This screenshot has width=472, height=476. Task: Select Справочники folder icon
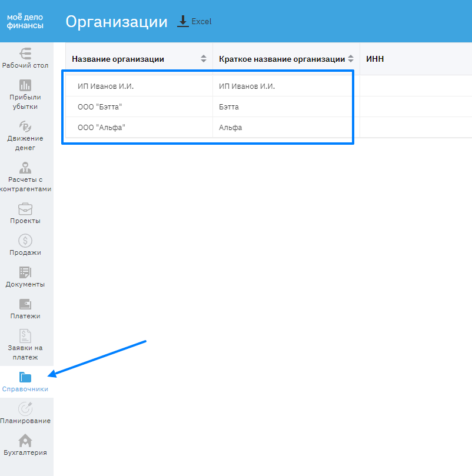tap(25, 377)
